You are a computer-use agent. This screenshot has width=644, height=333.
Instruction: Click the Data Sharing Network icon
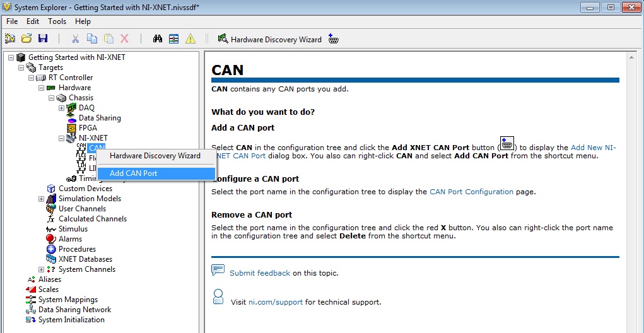31,310
